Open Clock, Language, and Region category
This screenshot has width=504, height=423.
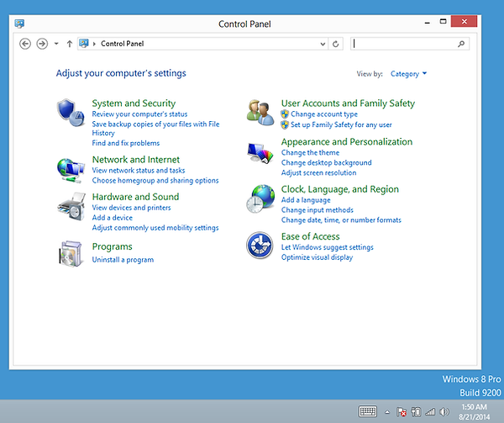[x=339, y=189]
